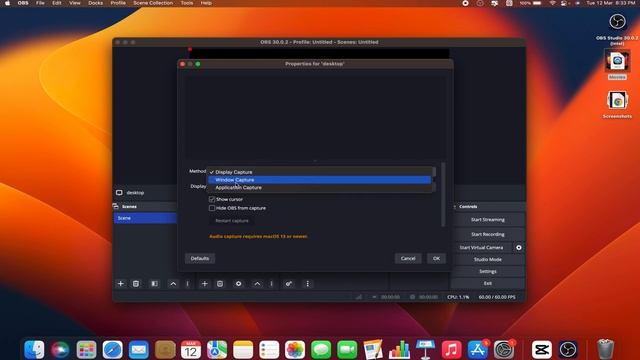The height and width of the screenshot is (360, 640).
Task: Click the OBS icon in the dock
Action: [x=568, y=349]
